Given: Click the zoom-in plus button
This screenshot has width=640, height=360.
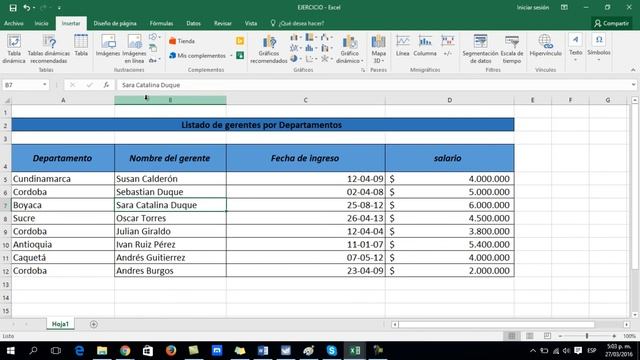Looking at the screenshot, I should click(x=614, y=336).
